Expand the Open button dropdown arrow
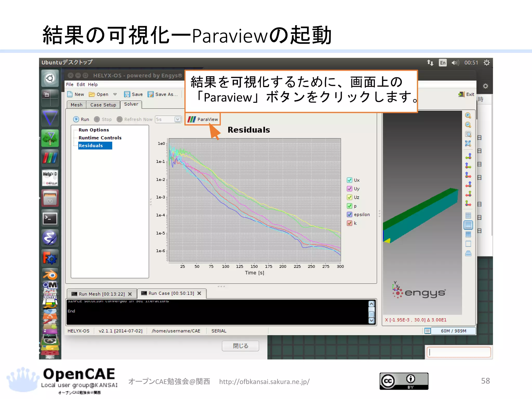This screenshot has height=399, width=532. point(115,94)
